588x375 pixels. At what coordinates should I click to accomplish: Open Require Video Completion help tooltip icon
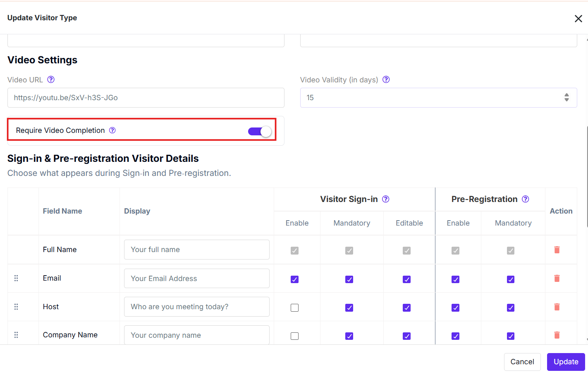tap(112, 130)
